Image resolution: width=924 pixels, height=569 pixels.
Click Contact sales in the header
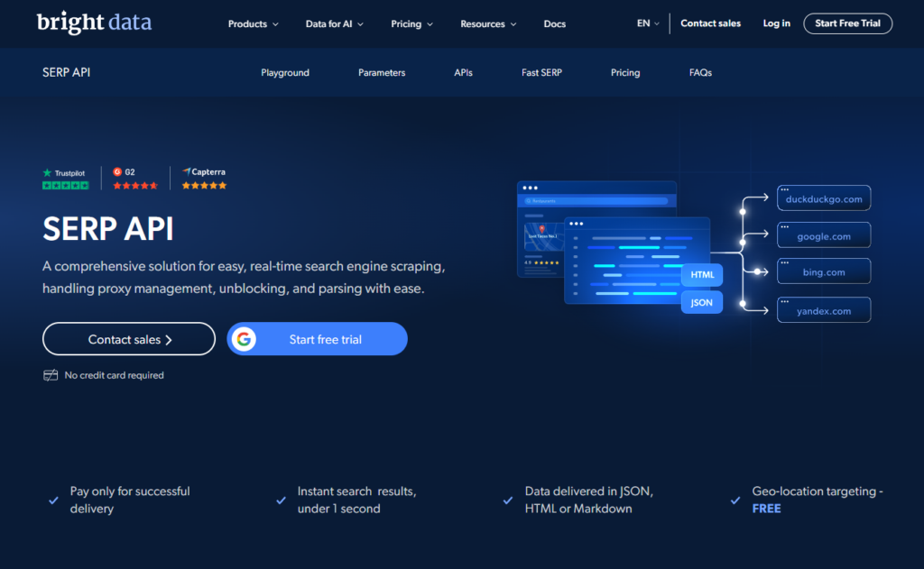[711, 23]
